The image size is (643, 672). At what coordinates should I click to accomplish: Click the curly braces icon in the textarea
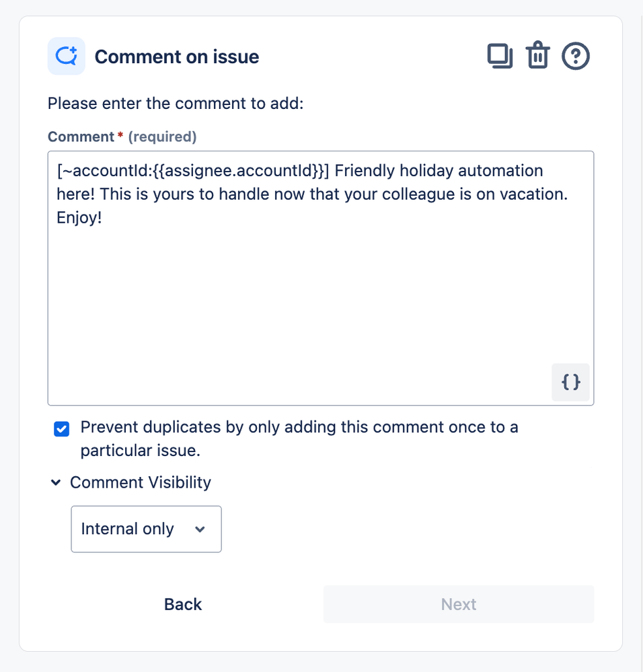[x=570, y=382]
